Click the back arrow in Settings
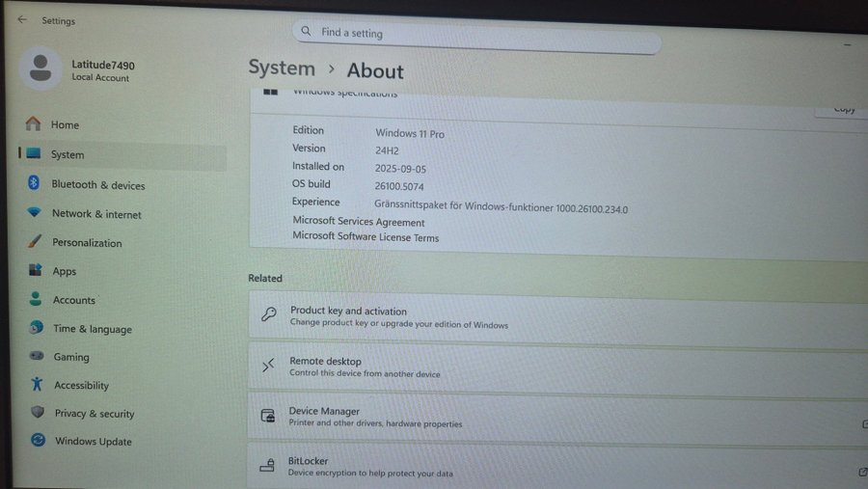This screenshot has height=489, width=868. coord(22,19)
